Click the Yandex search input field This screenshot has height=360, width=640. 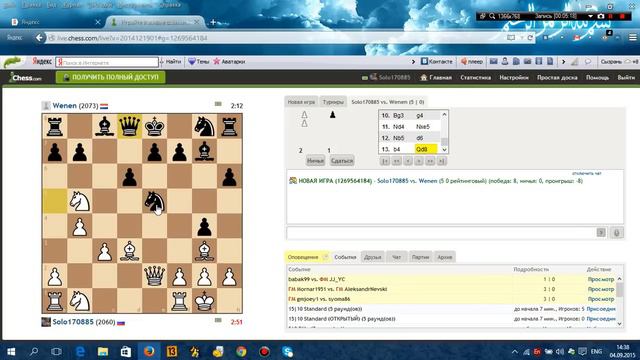(x=107, y=62)
